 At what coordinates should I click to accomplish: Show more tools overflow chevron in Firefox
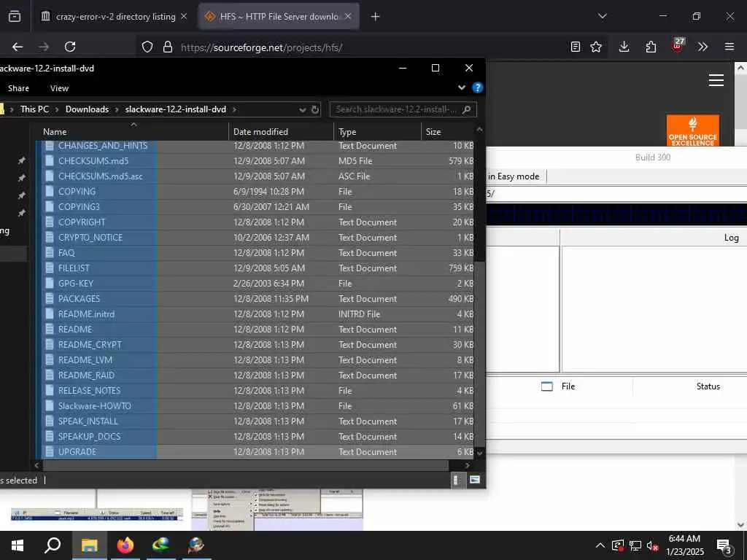click(x=703, y=47)
